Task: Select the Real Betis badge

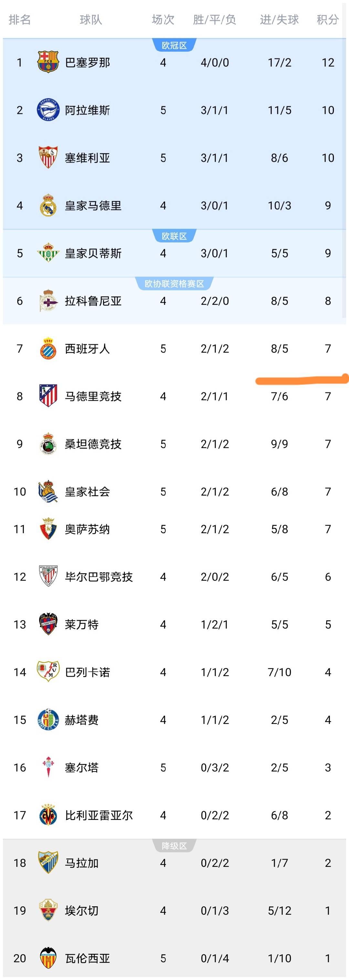Action: pyautogui.click(x=48, y=253)
